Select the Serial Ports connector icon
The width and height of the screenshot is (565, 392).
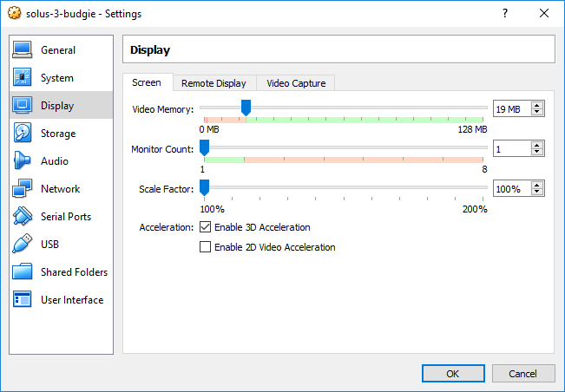22,216
